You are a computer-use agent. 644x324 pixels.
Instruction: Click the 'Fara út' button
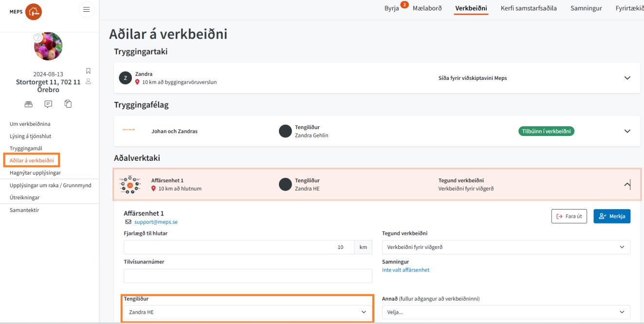[570, 216]
